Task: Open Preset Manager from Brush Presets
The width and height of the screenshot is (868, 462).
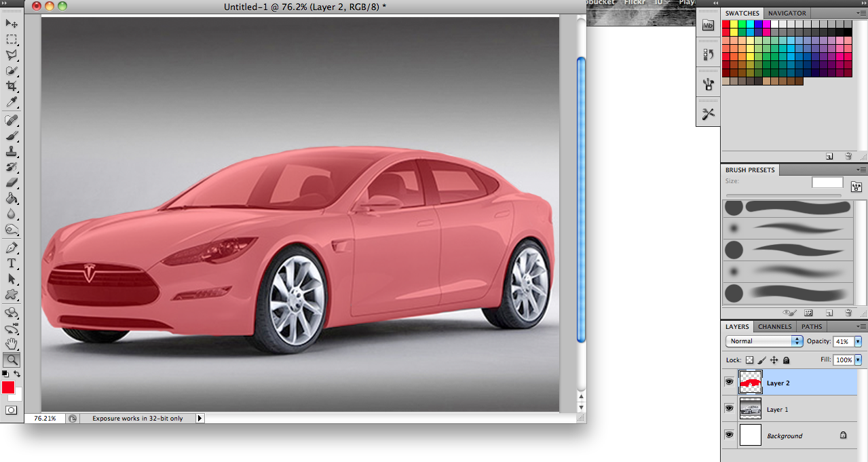Action: pyautogui.click(x=808, y=313)
